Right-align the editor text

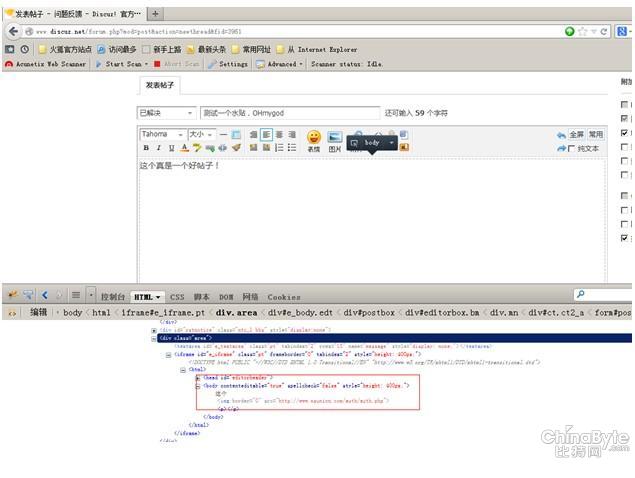click(292, 134)
